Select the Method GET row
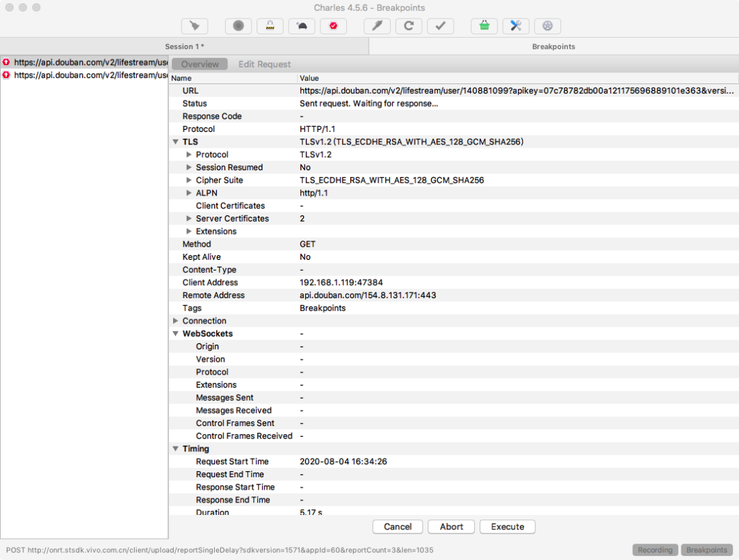Screen dimensions: 739x560 [454, 244]
